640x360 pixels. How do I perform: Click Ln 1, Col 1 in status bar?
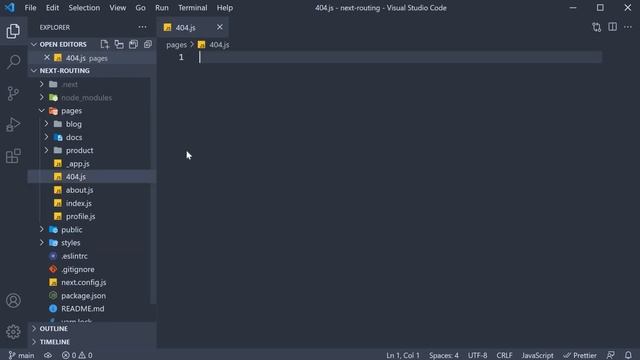[402, 355]
